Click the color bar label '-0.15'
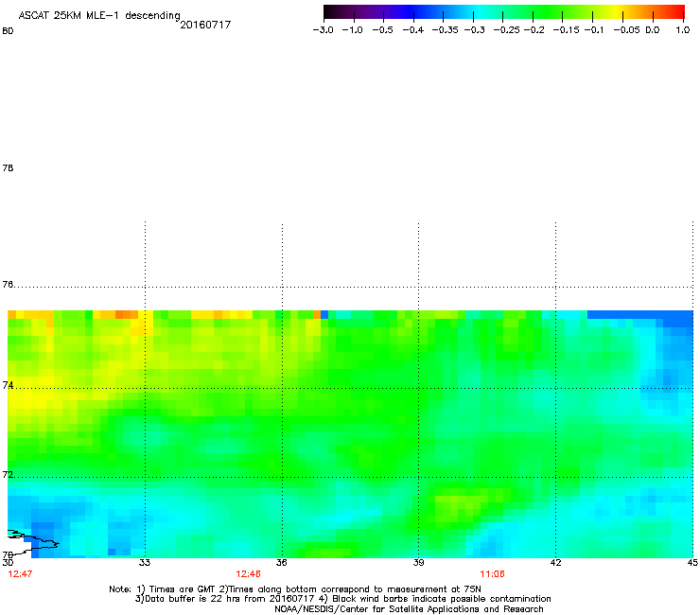The image size is (700, 615). click(x=566, y=30)
